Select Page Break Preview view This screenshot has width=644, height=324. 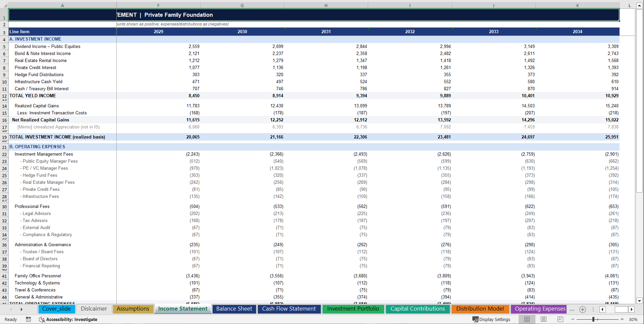(560, 319)
